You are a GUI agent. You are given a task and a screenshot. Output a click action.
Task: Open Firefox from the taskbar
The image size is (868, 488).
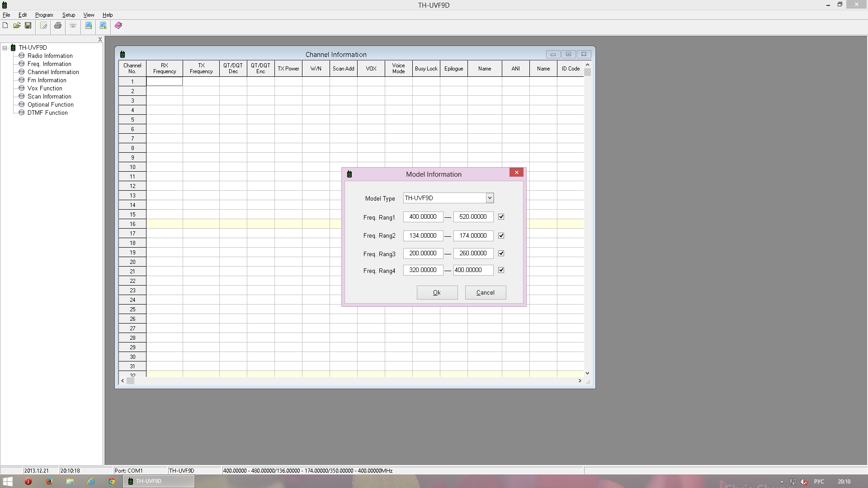pos(49,482)
